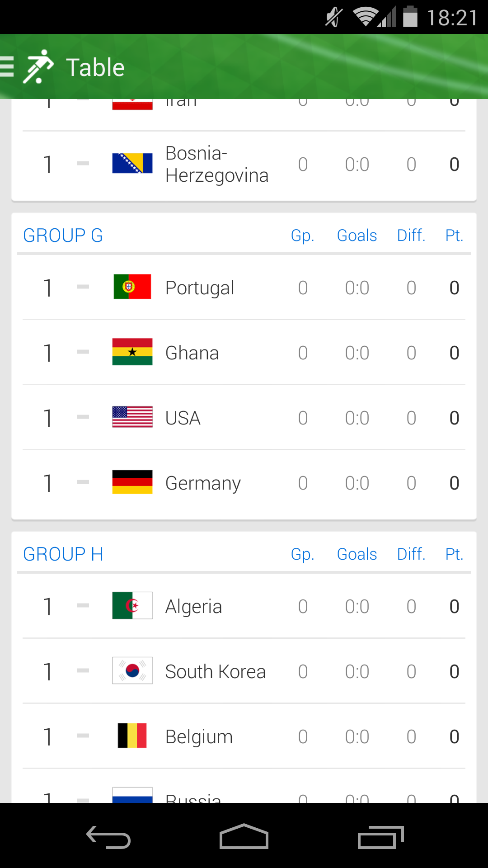Tap the Ghana flag icon

[132, 352]
